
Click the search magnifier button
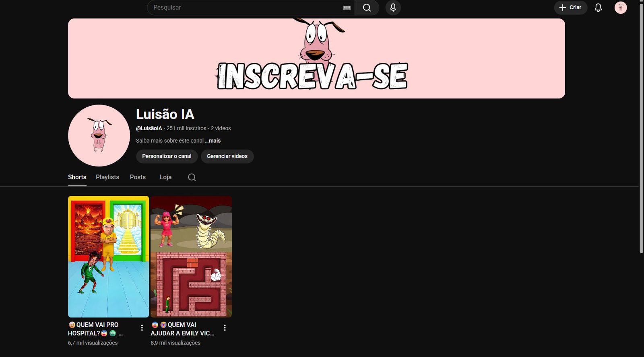[x=367, y=8]
